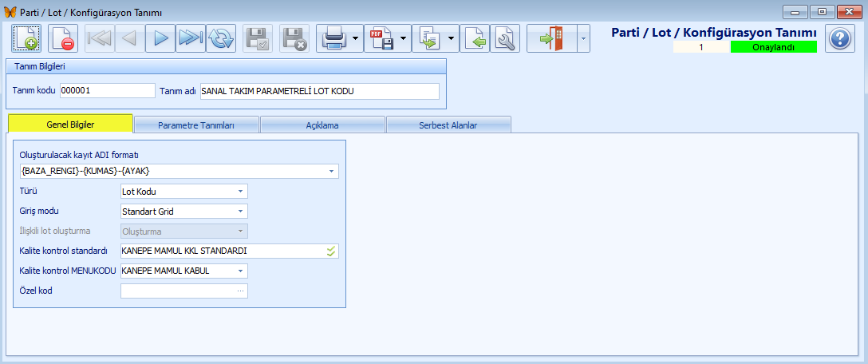
Task: Open the Kalite kontrol MENUKODU dropdown
Action: [240, 271]
